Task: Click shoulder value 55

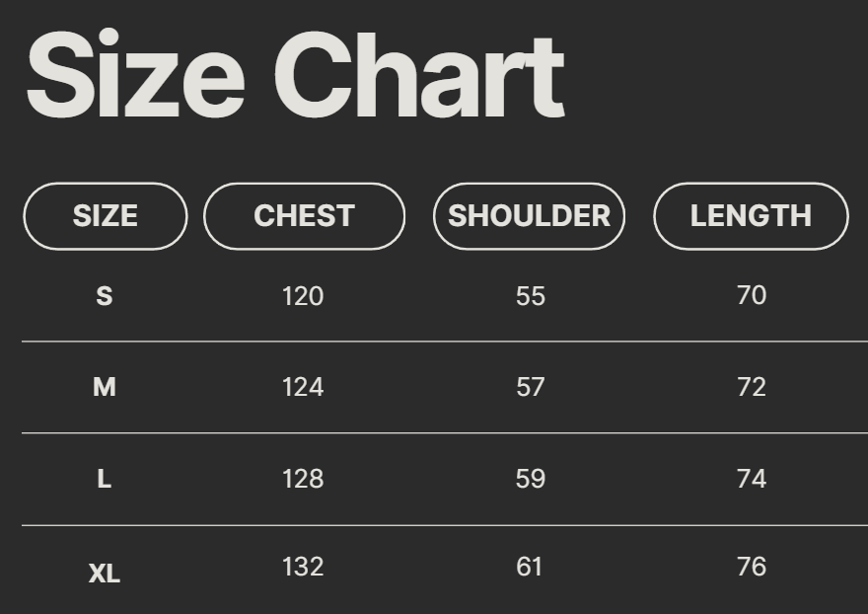Action: [531, 296]
